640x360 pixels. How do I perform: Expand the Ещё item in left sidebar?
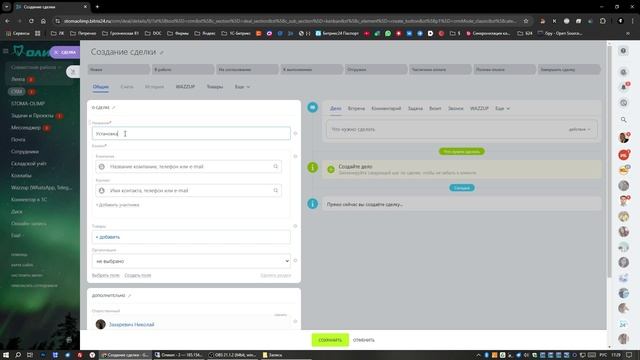(17, 236)
